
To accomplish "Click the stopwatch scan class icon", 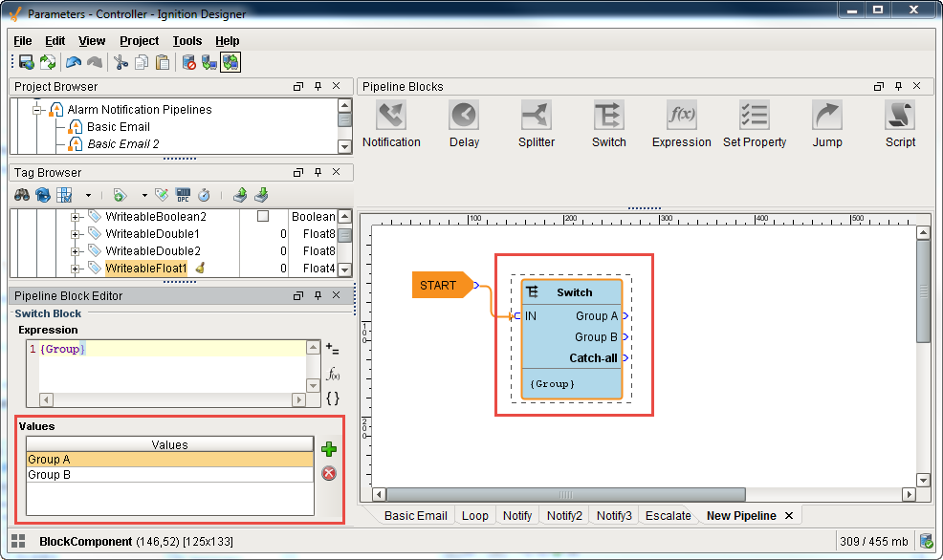I will pos(204,195).
